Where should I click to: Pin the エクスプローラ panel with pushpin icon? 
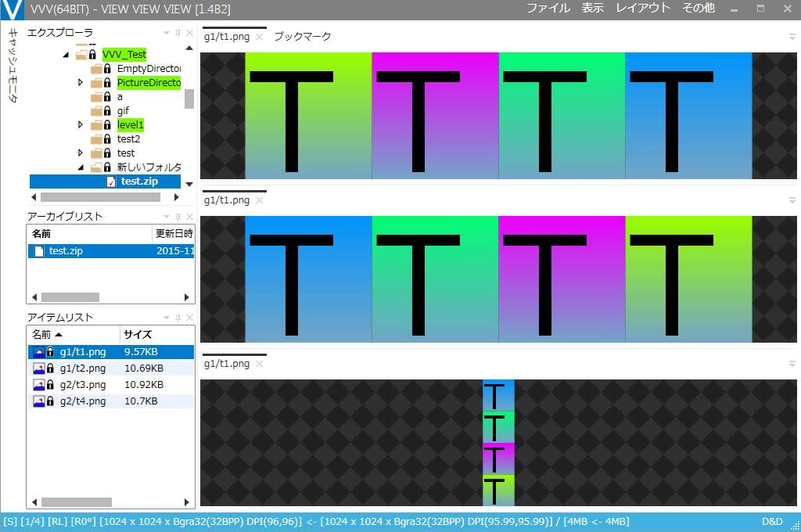point(178,33)
